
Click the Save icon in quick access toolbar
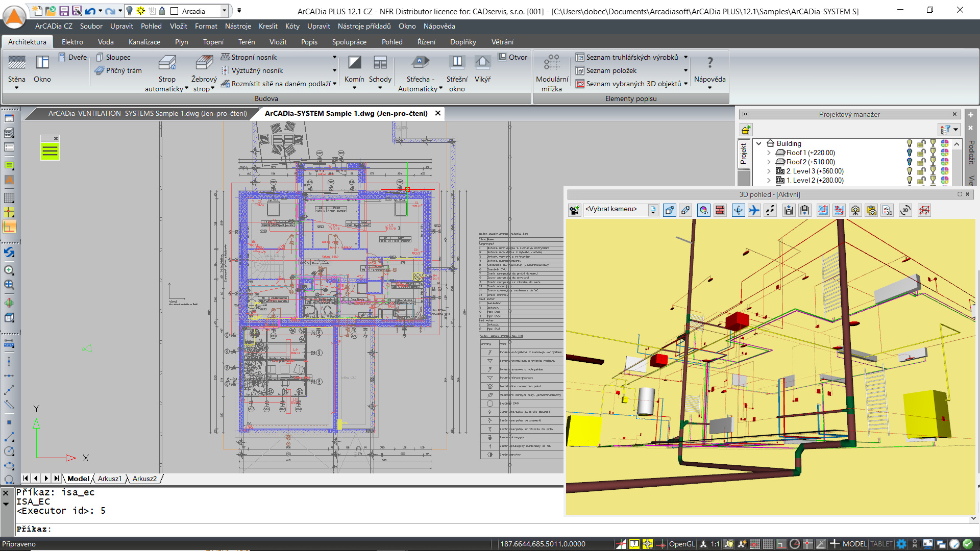[x=64, y=11]
